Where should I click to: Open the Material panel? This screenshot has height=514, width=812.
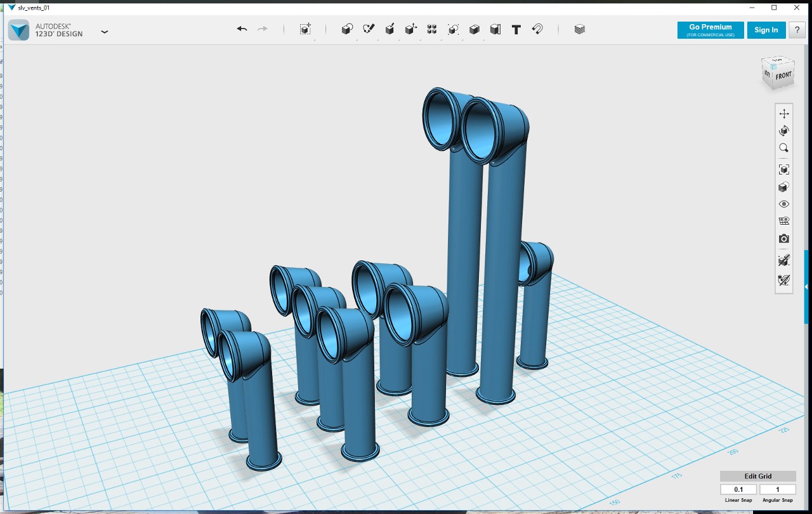[x=579, y=29]
